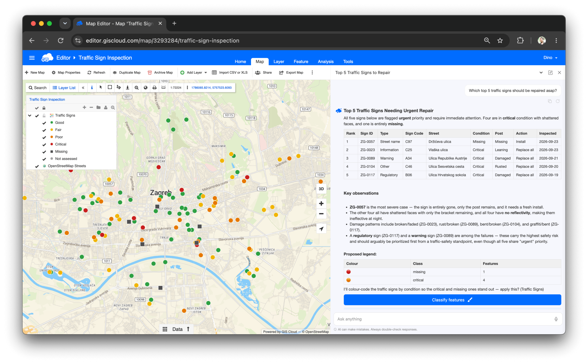
Task: Zoom in the map with plus button
Action: (321, 203)
